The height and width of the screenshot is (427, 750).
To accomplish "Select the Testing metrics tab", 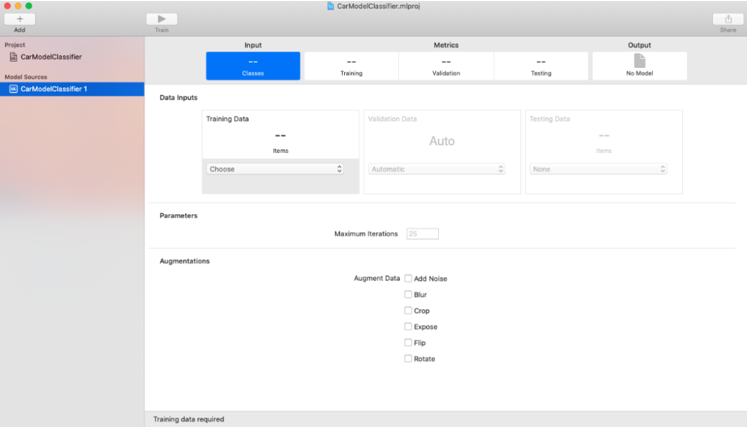I will click(541, 66).
